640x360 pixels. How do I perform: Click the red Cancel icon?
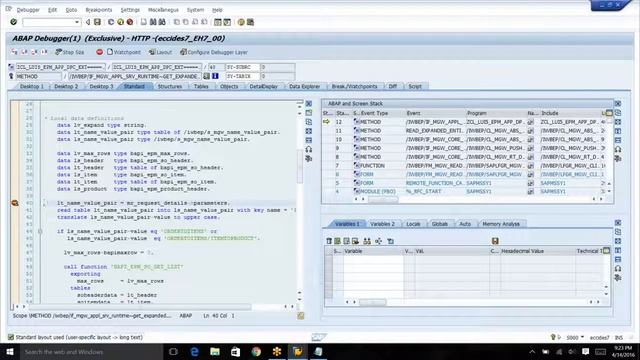(x=130, y=22)
